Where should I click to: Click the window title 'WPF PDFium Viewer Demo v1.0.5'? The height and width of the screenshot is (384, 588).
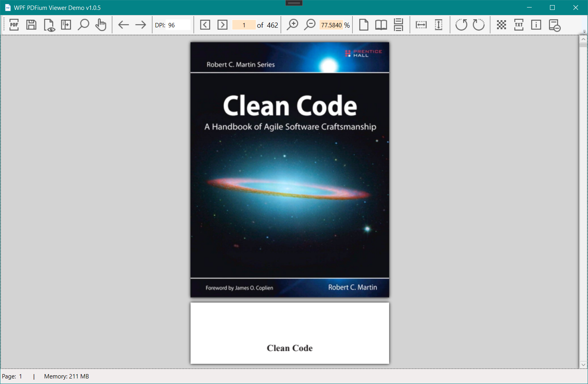pyautogui.click(x=57, y=8)
